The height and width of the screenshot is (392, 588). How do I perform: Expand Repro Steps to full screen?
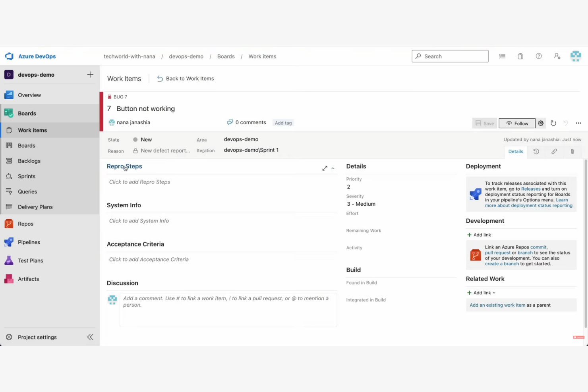[x=325, y=168]
